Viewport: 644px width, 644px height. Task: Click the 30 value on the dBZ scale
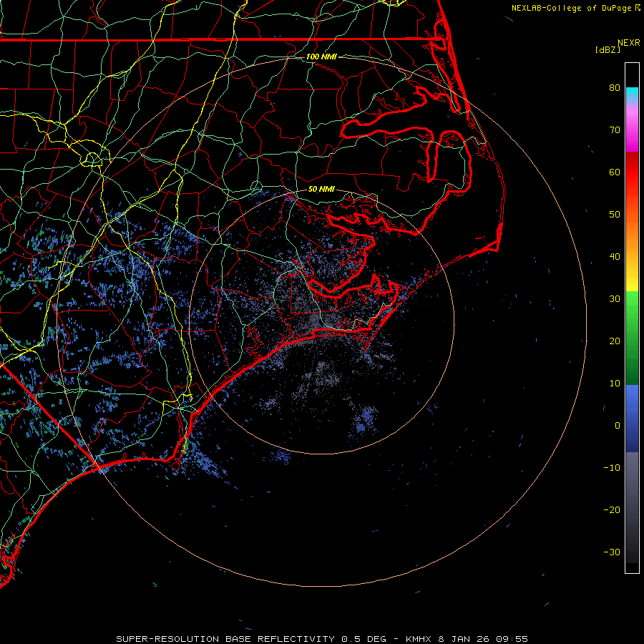[x=615, y=298]
